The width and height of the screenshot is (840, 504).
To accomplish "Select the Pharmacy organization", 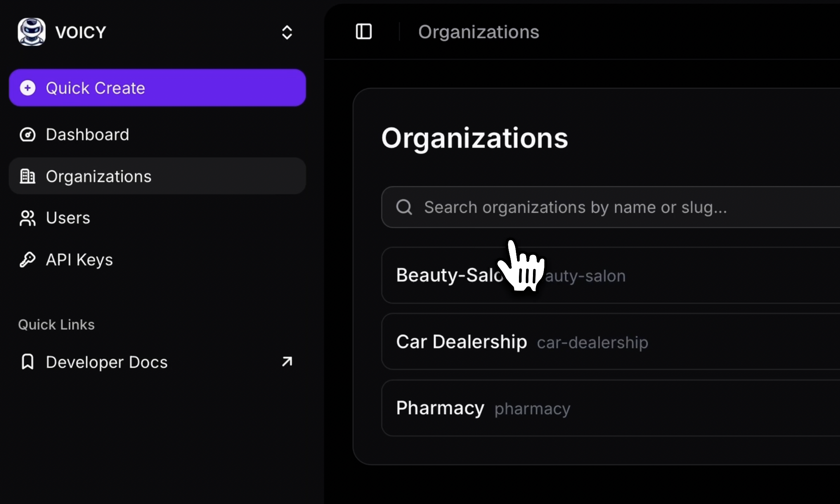I will click(606, 408).
